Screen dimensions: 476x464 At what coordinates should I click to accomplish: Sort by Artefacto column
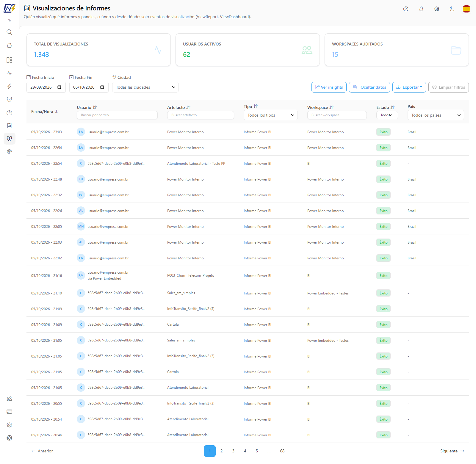click(179, 107)
